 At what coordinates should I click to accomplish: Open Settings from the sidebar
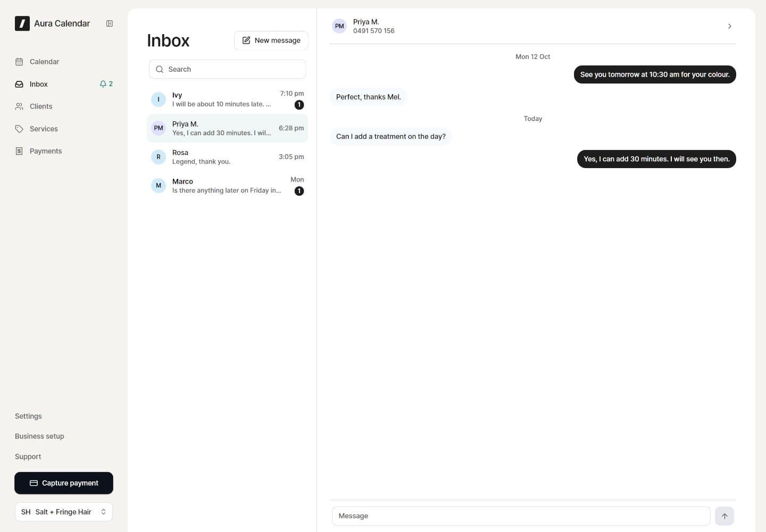[x=28, y=416]
